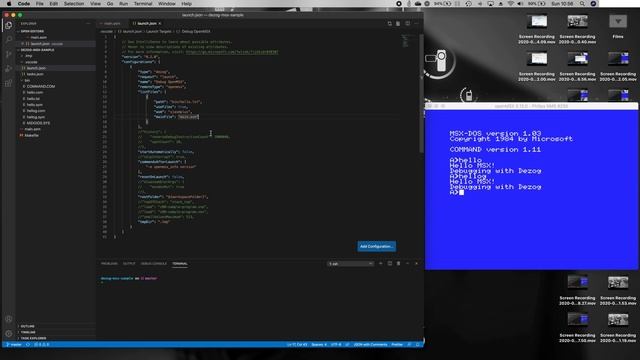The image size is (640, 360).
Task: Open the Manage gear icon in activity bar
Action: [x=9, y=333]
